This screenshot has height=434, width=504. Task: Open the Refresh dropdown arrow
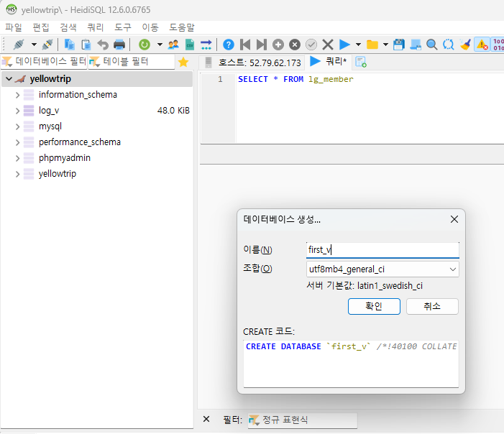coord(160,45)
